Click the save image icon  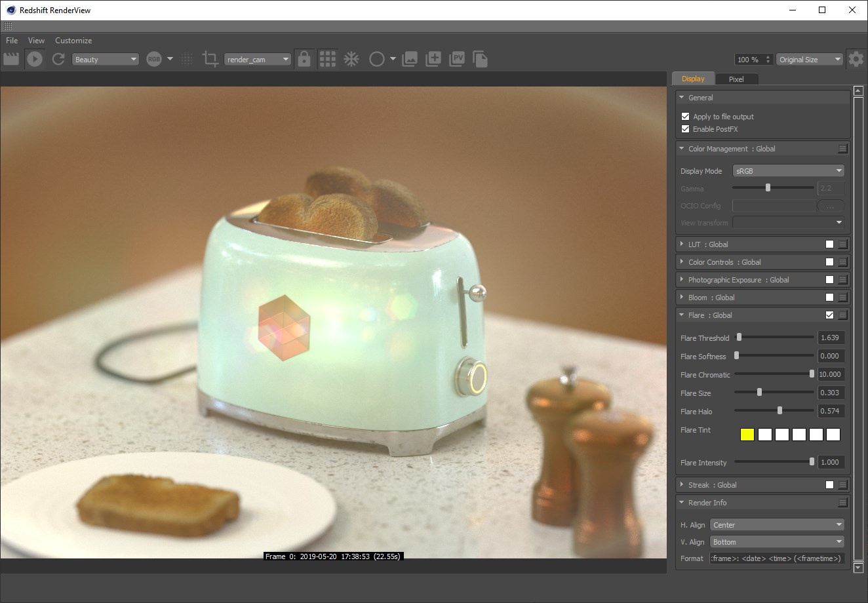(410, 59)
